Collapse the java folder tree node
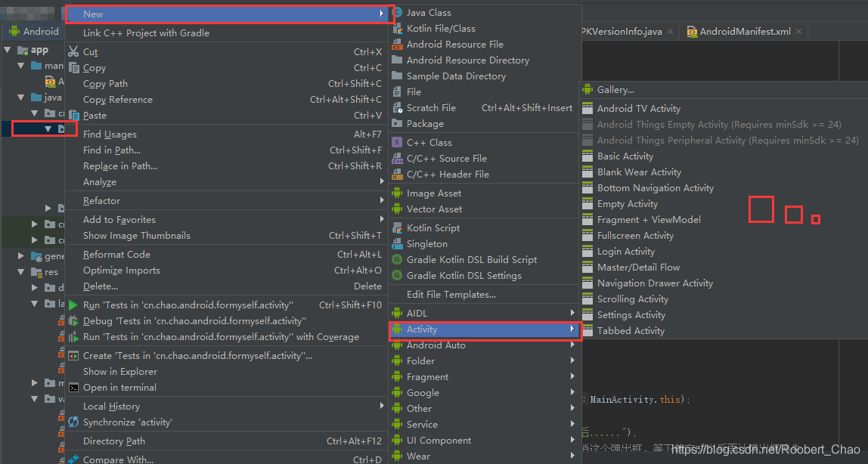 20,97
